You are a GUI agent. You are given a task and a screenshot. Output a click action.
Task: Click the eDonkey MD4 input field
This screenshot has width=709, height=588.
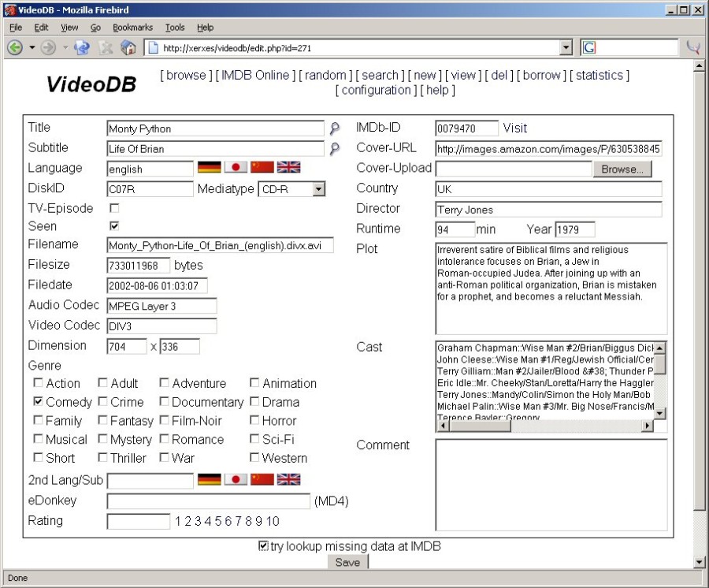209,501
